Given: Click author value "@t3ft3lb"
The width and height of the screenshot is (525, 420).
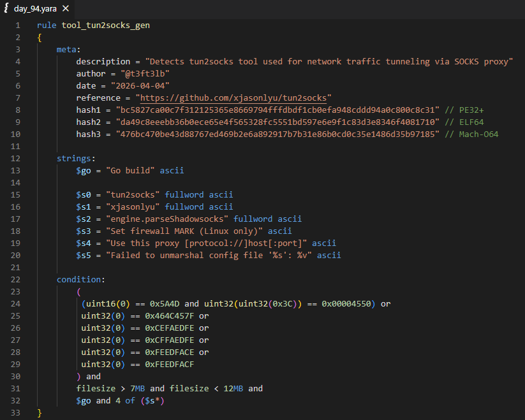Looking at the screenshot, I should [x=145, y=73].
